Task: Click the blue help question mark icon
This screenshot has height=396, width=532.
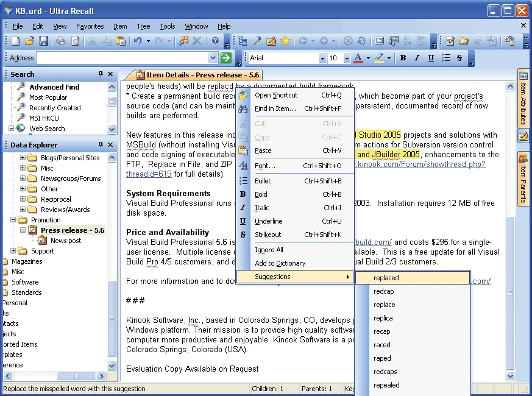Action: tap(215, 41)
